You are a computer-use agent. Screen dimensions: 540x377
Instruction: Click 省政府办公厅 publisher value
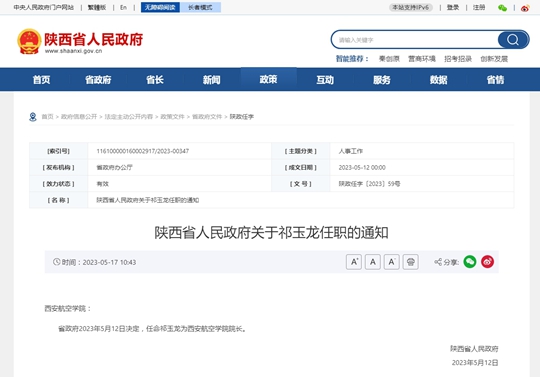(115, 168)
